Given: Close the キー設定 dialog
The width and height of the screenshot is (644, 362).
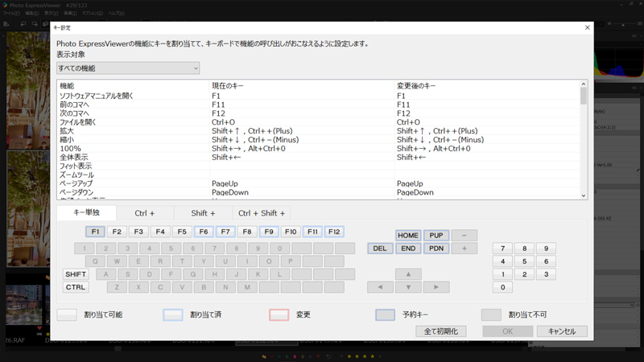Looking at the screenshot, I should (x=588, y=27).
